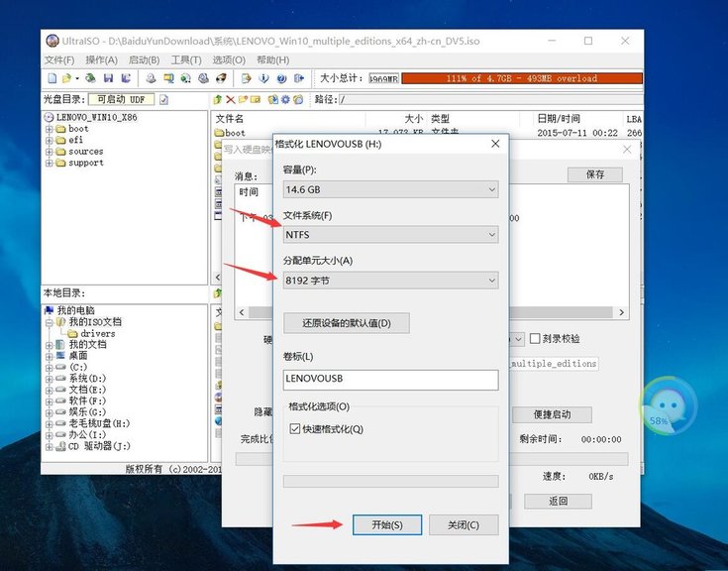Open the 启动(B) menu

click(x=144, y=59)
